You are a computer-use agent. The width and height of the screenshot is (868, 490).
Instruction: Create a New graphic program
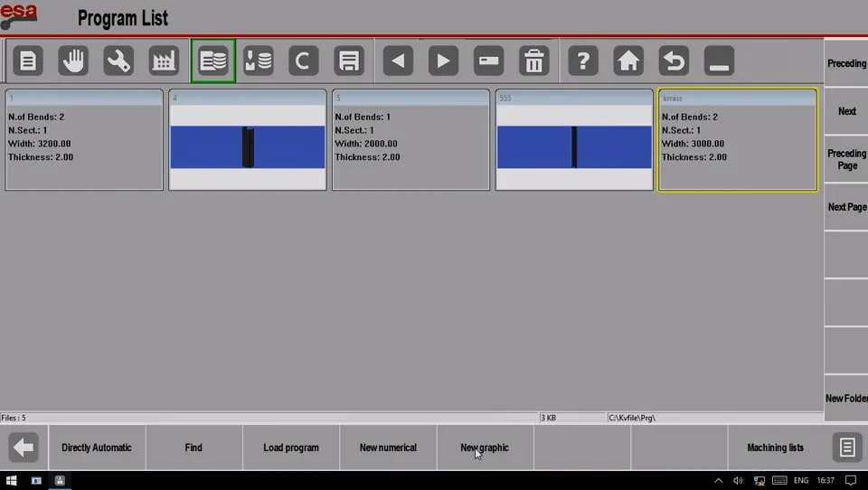click(485, 448)
